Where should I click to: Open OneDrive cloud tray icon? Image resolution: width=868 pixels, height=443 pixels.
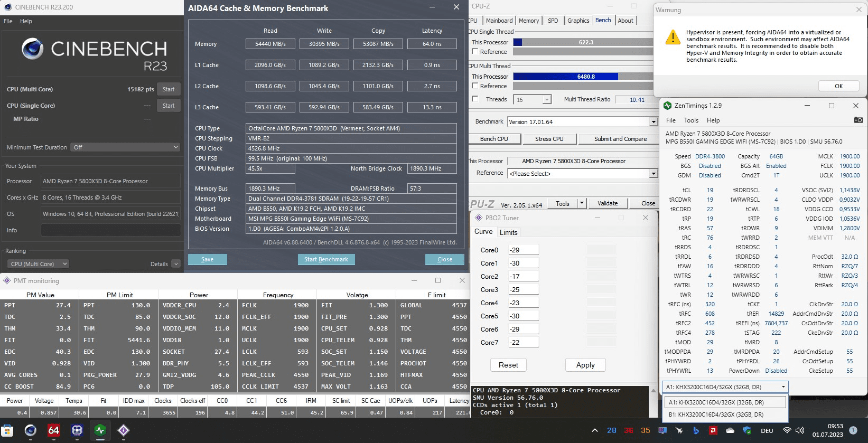tap(730, 430)
